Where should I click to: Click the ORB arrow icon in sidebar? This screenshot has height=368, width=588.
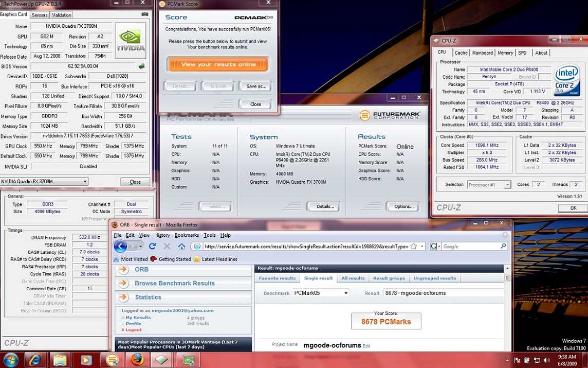click(123, 269)
